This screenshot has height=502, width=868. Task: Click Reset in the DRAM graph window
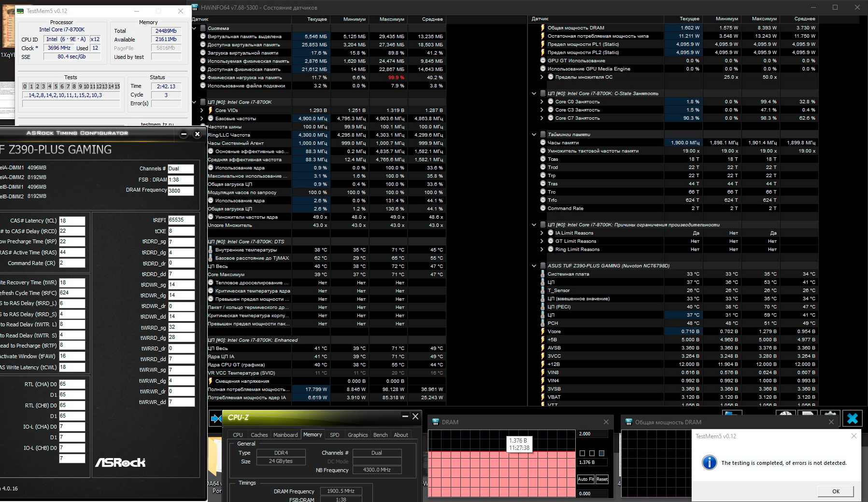[x=602, y=479]
